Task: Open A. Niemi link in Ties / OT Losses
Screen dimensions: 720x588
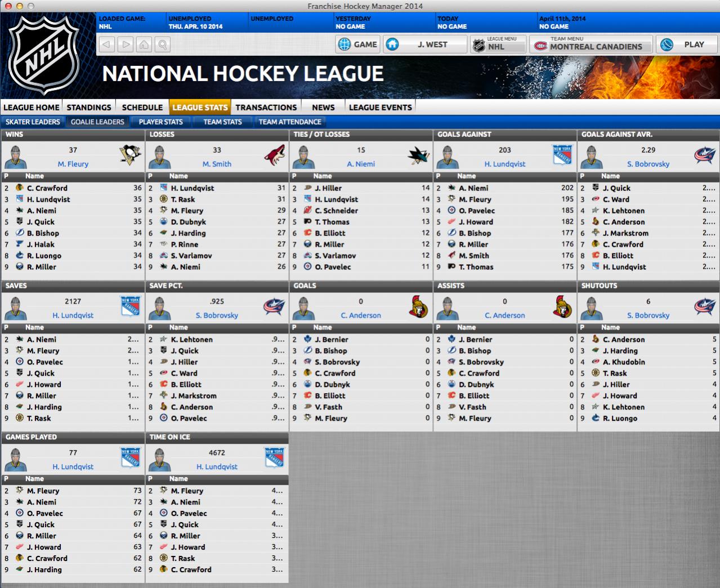Action: tap(361, 164)
